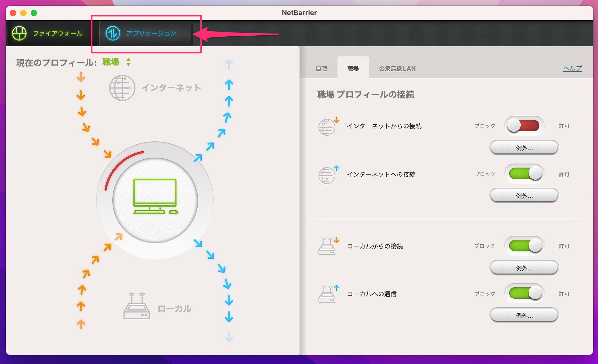
Task: Toggle インターネットからの接続 switch
Action: (524, 126)
